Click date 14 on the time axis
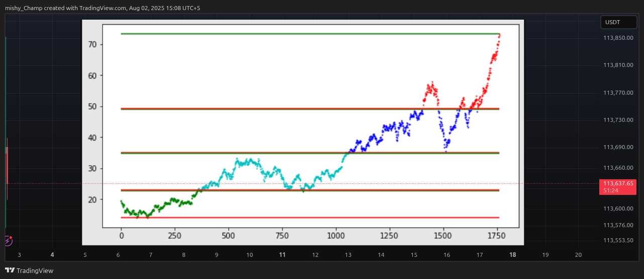 (x=381, y=255)
